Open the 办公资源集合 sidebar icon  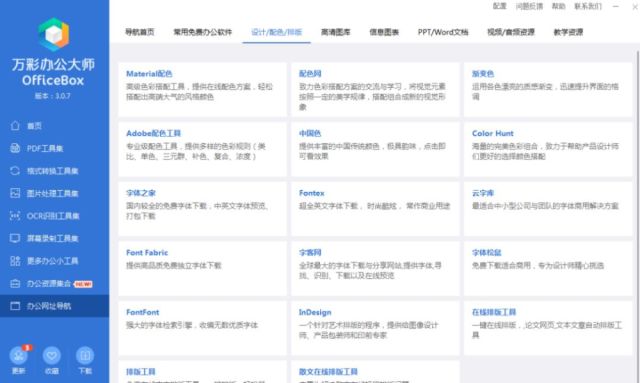[15, 283]
